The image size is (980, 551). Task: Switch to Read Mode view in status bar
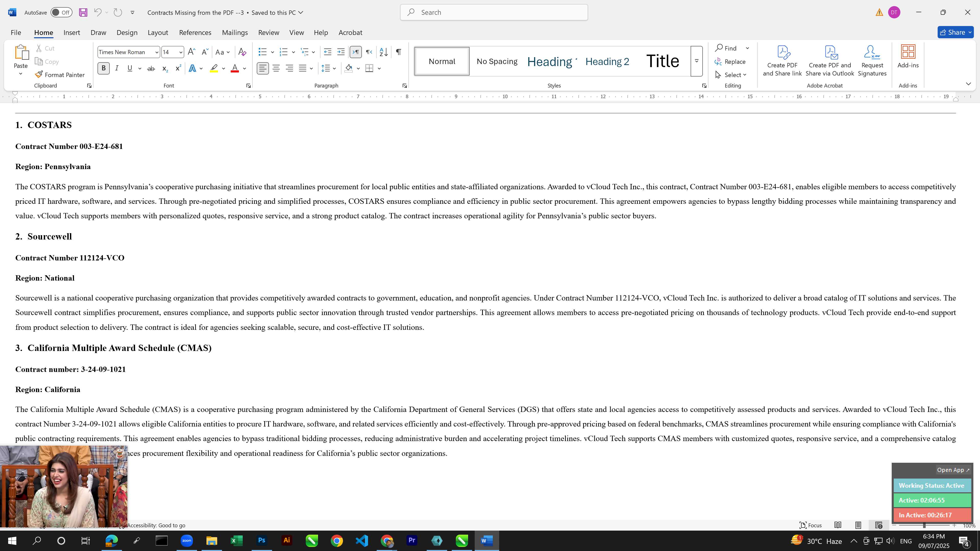(838, 525)
